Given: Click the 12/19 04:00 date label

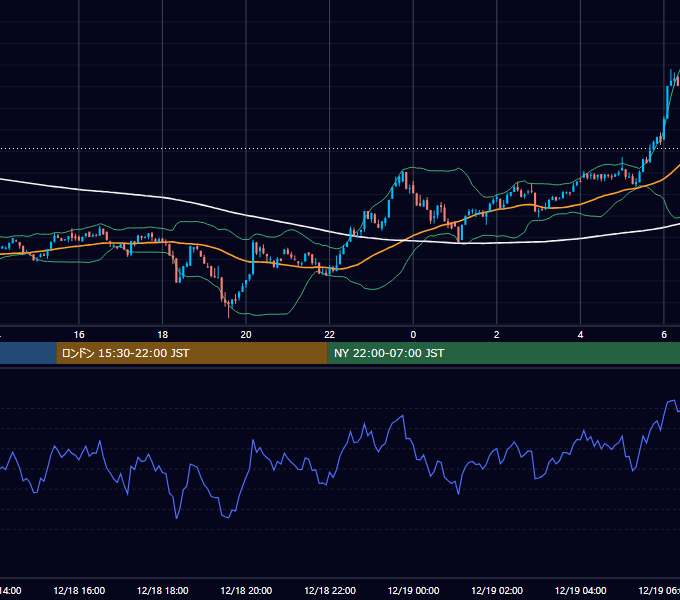Looking at the screenshot, I should click(x=581, y=590).
